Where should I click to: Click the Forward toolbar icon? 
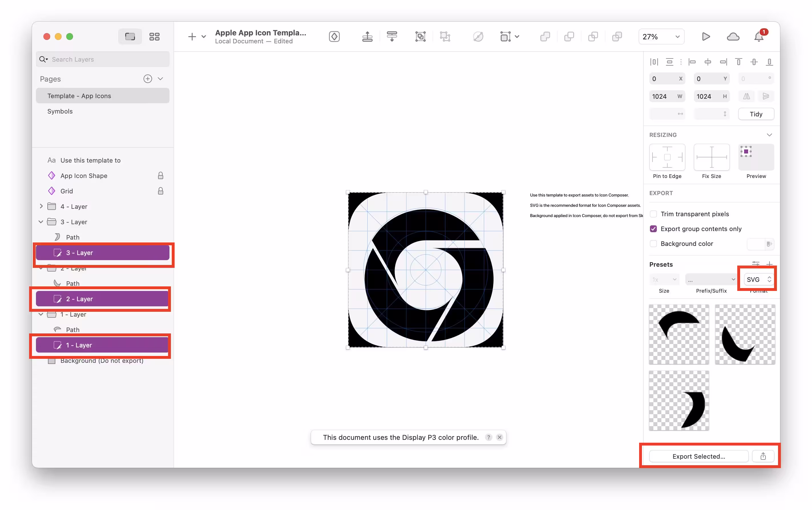coord(367,37)
